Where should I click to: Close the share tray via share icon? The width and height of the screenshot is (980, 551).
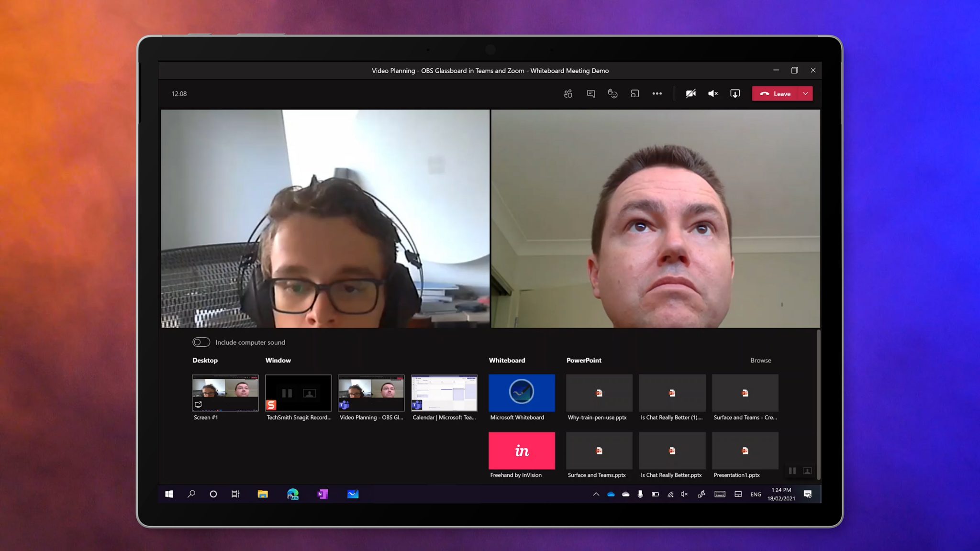tap(735, 94)
